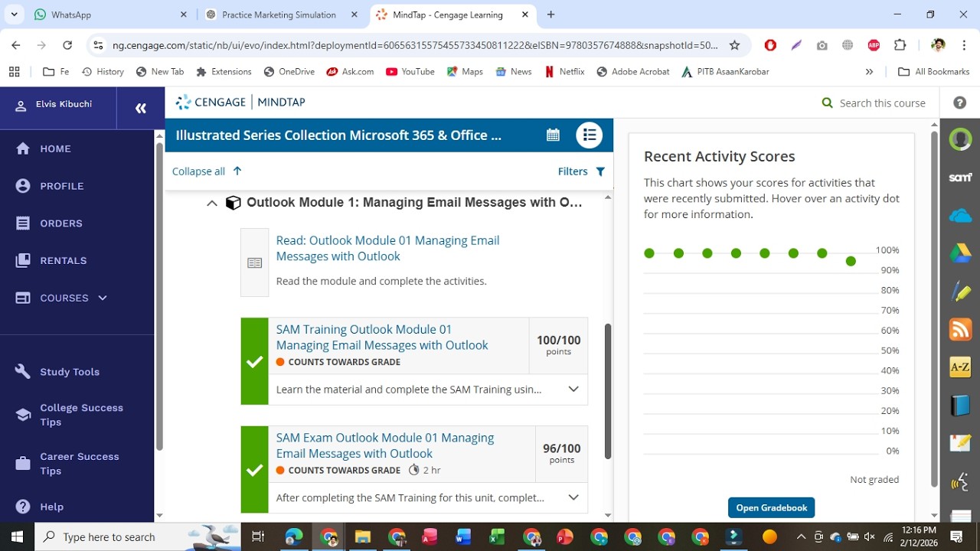Toggle the course outline list view icon

pos(590,135)
